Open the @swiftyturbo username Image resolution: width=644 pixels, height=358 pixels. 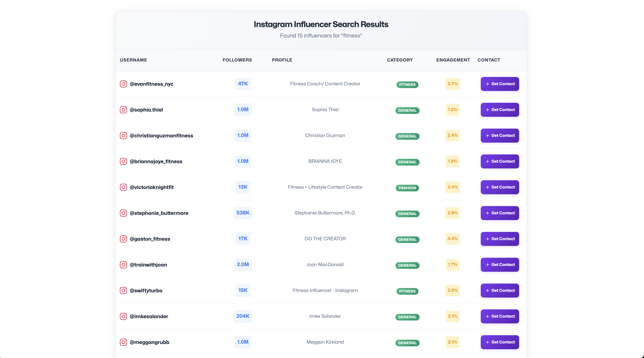(146, 291)
